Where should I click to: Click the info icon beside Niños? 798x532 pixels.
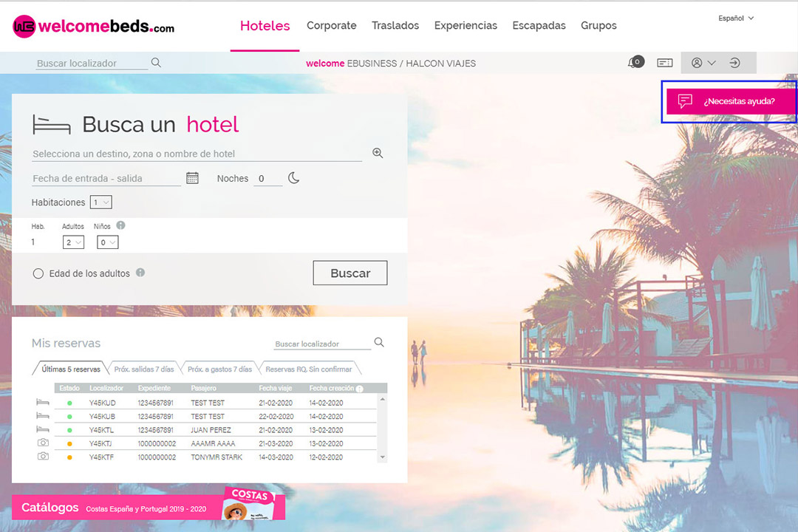(120, 225)
